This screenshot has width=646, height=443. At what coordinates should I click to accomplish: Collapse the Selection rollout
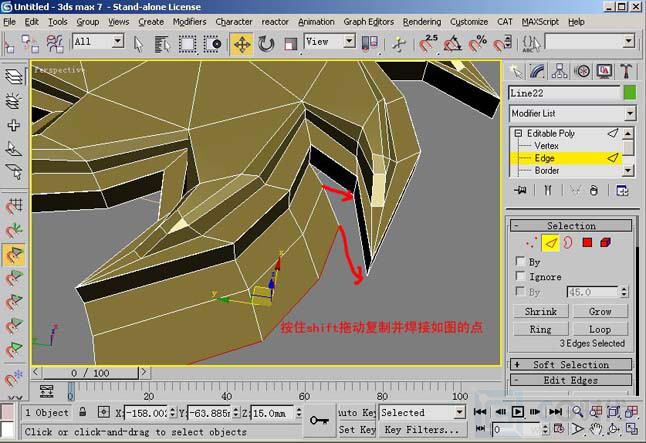(x=571, y=225)
